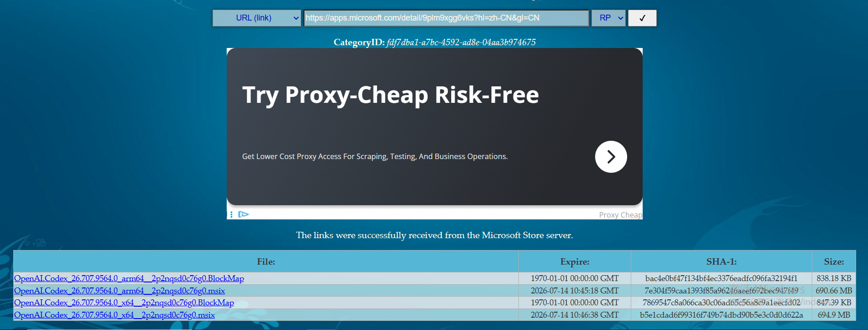Expand the RP ring selection dropdown
868x330 pixels.
click(x=608, y=18)
